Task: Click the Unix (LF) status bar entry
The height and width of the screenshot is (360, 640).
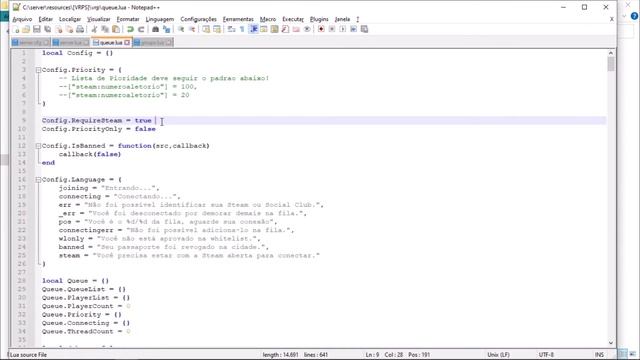Action: point(498,355)
